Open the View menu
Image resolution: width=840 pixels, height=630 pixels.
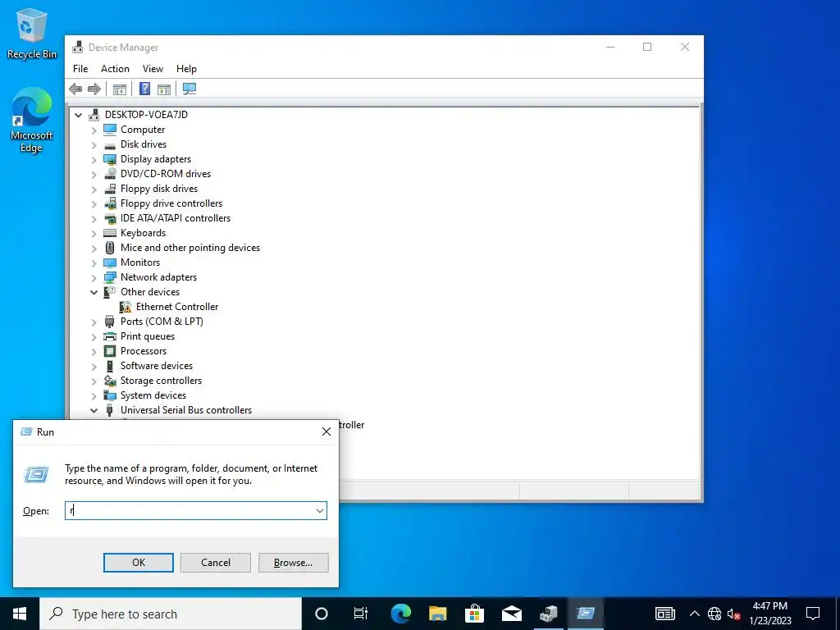(x=153, y=69)
